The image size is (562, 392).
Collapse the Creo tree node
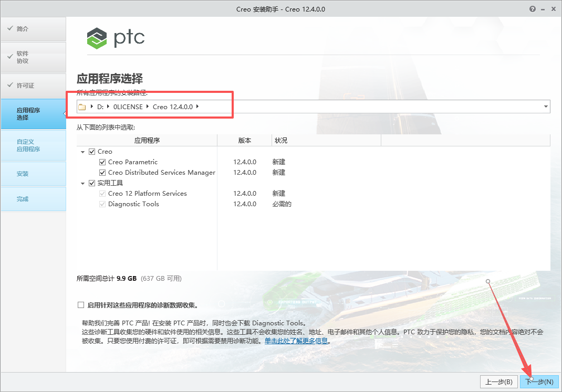pos(82,151)
